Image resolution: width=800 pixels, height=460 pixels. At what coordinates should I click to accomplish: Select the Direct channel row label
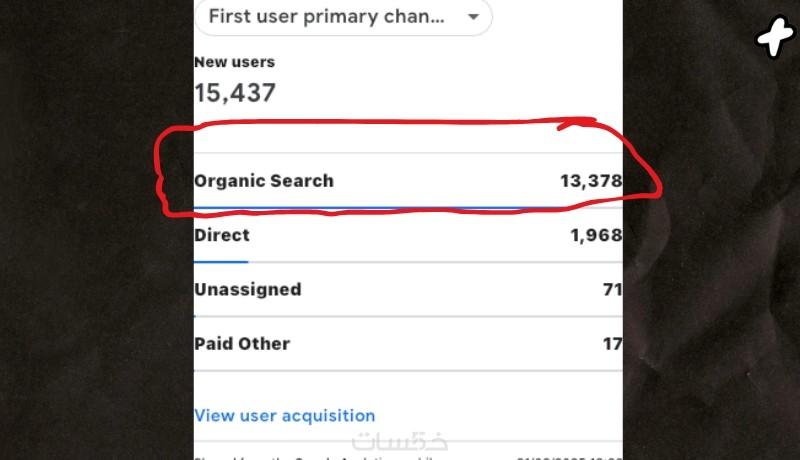pyautogui.click(x=222, y=235)
